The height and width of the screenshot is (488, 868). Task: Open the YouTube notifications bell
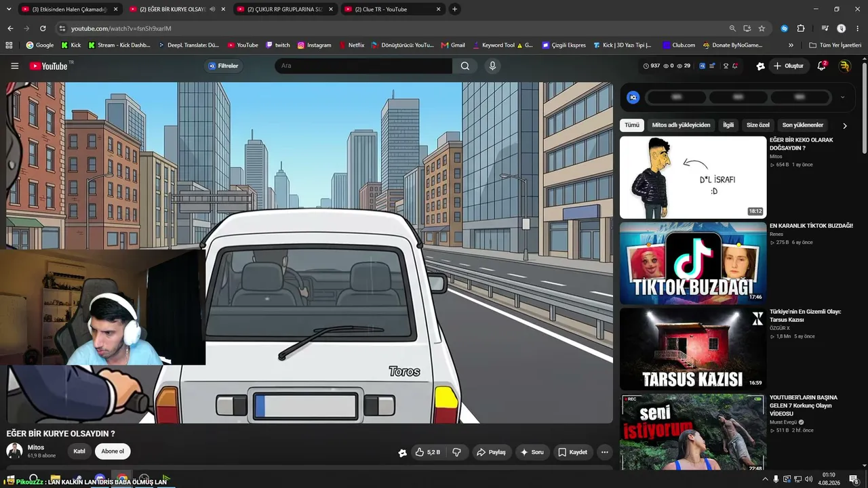pyautogui.click(x=821, y=66)
